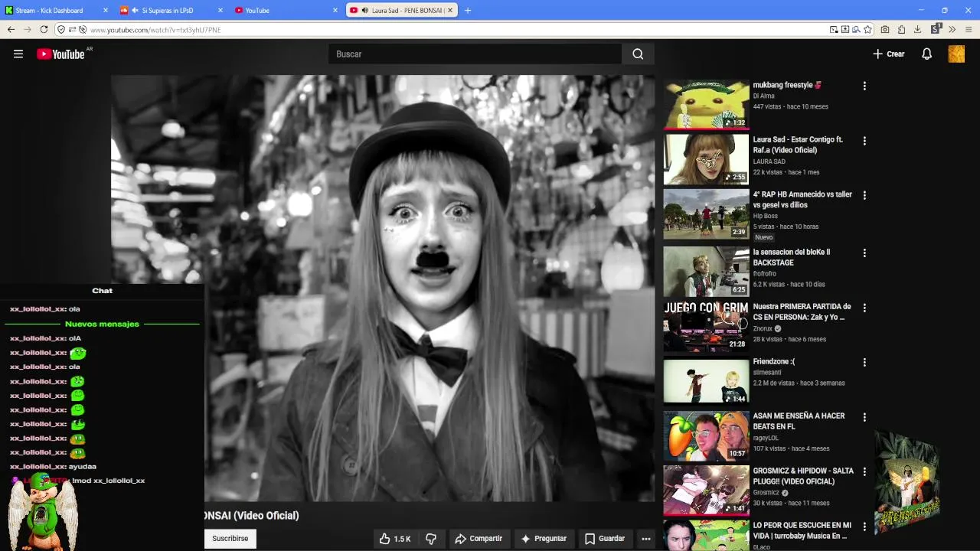980x551 pixels.
Task: Open la sensacion del bloke thumbnail
Action: pyautogui.click(x=706, y=271)
